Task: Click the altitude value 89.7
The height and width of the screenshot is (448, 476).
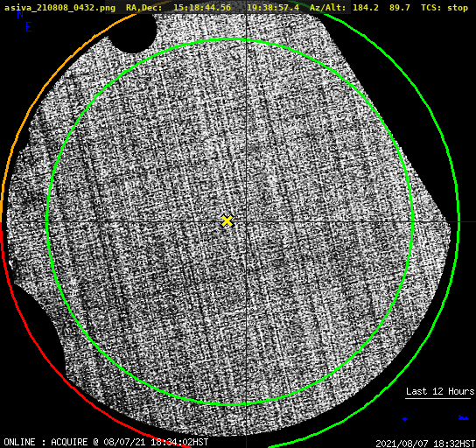Action: (x=400, y=8)
